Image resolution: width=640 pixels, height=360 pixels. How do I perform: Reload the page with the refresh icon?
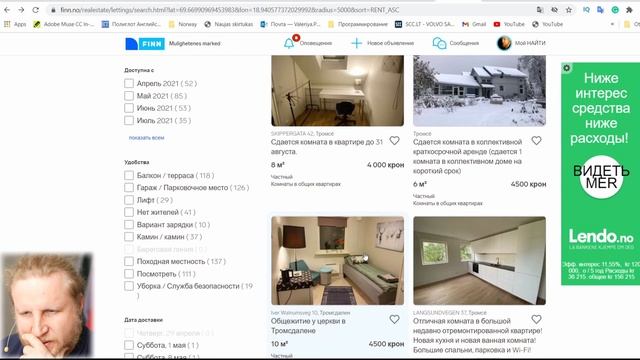click(x=36, y=10)
